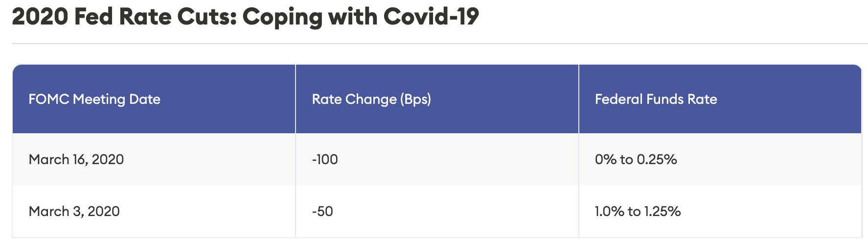868x243 pixels.
Task: Click "2020" at the start of the heading
Action: (40, 17)
